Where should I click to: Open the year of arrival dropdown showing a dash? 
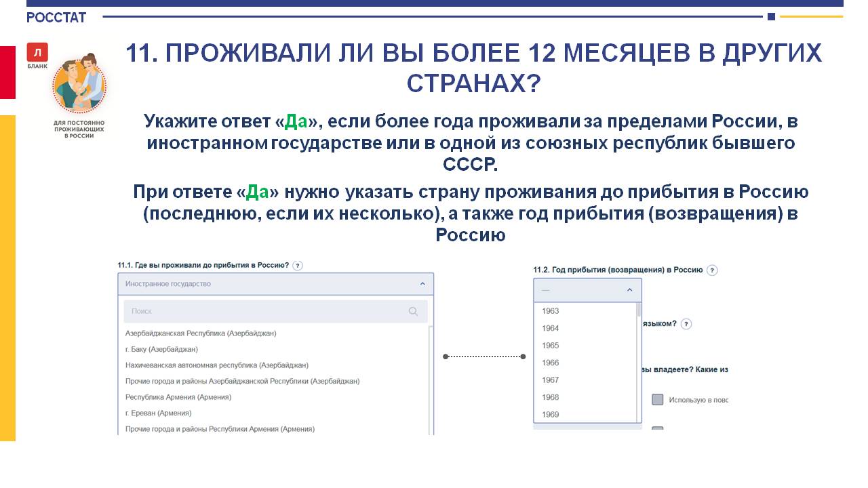(587, 290)
